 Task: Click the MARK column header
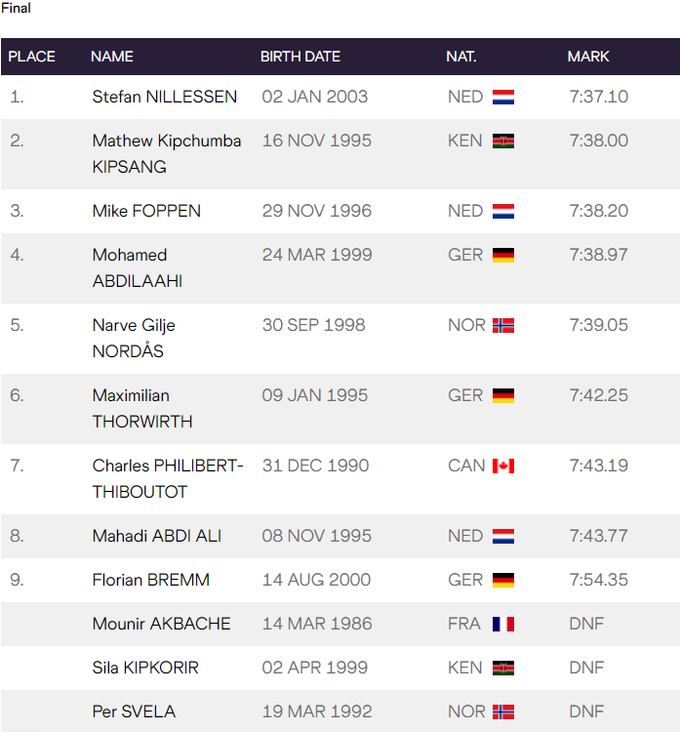[x=588, y=57]
